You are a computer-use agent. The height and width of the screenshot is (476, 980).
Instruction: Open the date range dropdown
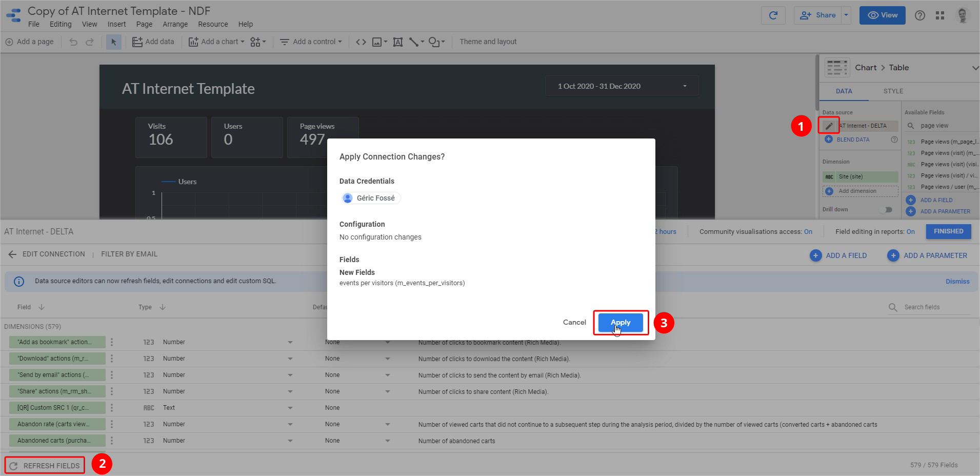622,86
